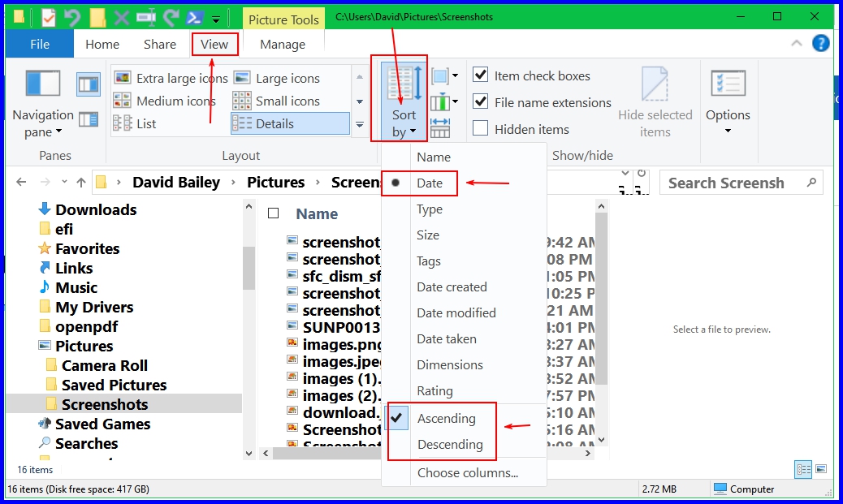
Task: Click Choose columns... option
Action: (467, 472)
